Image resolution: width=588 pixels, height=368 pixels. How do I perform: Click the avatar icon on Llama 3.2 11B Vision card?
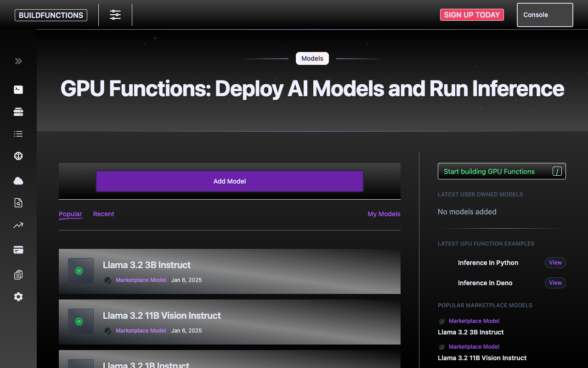pos(107,331)
